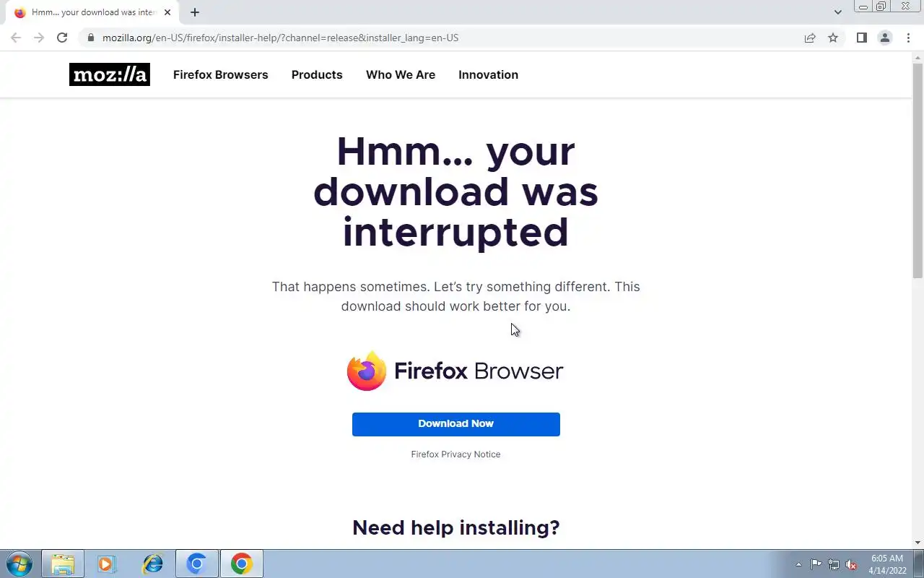Open the side panel icon
Image resolution: width=924 pixels, height=578 pixels.
coord(861,38)
